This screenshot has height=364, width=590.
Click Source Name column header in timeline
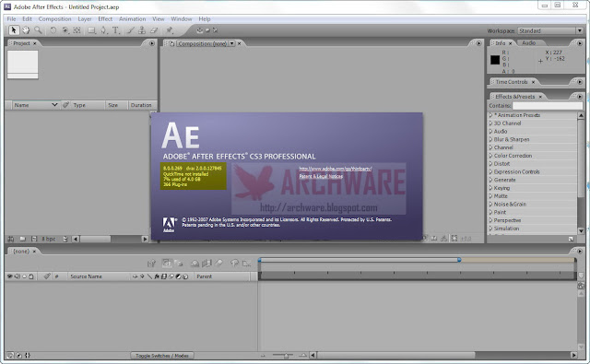tap(86, 276)
